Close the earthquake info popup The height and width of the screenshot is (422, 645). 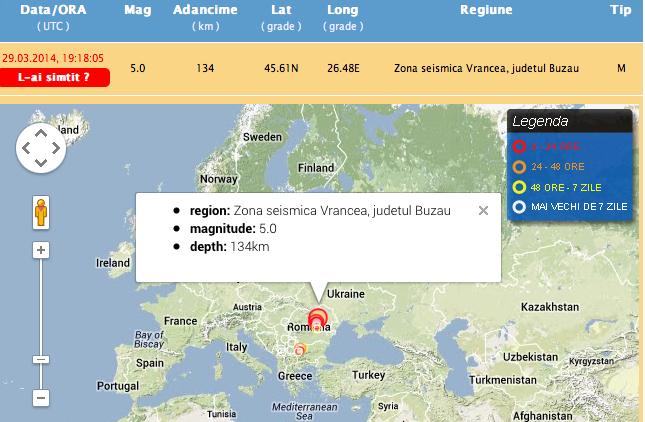tap(483, 211)
